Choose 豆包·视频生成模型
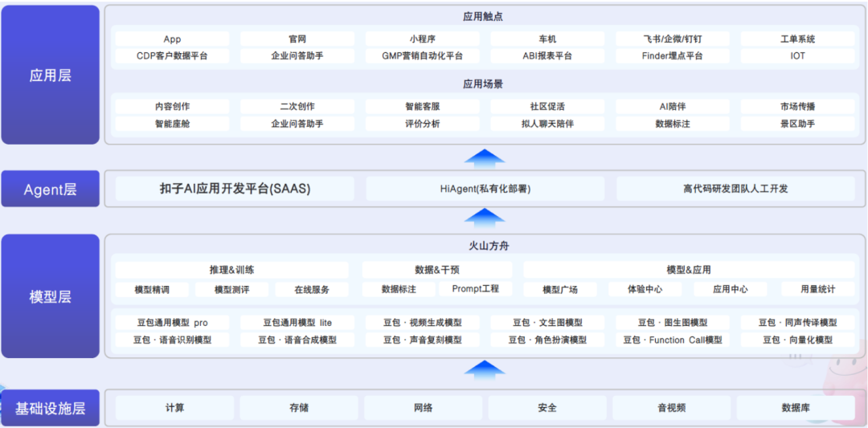Viewport: 868px width, 428px height. point(423,322)
